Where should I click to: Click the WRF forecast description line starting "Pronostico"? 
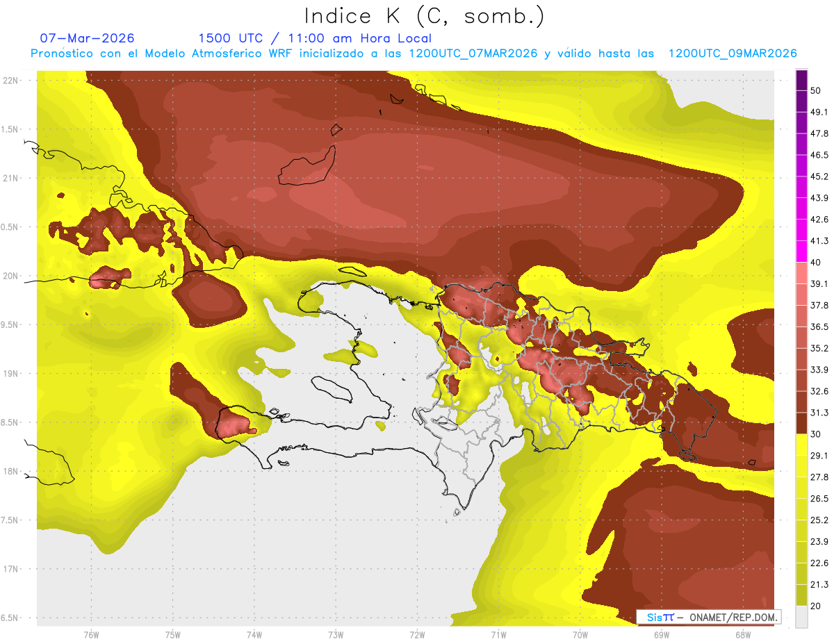(414, 53)
